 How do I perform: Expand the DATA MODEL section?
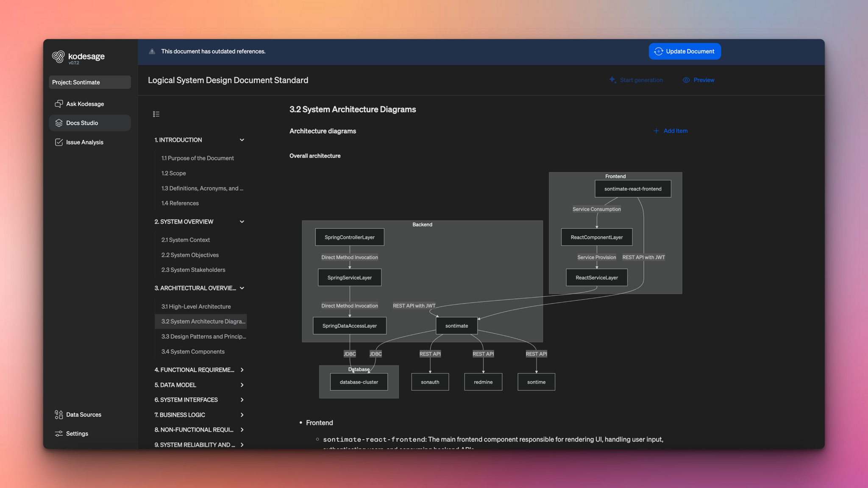click(242, 385)
